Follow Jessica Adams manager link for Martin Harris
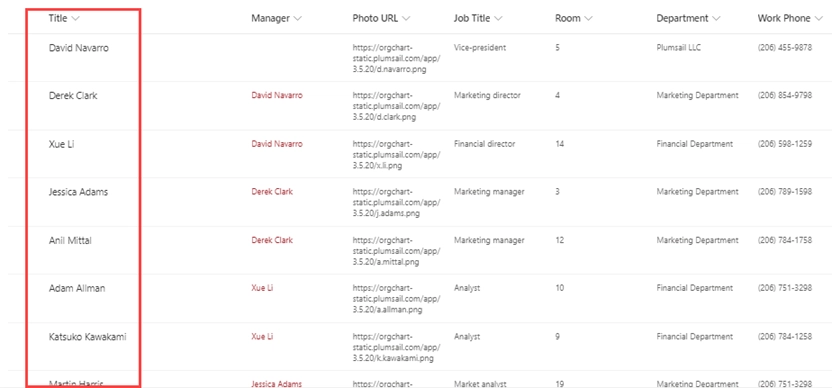Image resolution: width=832 pixels, height=388 pixels. coord(276,384)
